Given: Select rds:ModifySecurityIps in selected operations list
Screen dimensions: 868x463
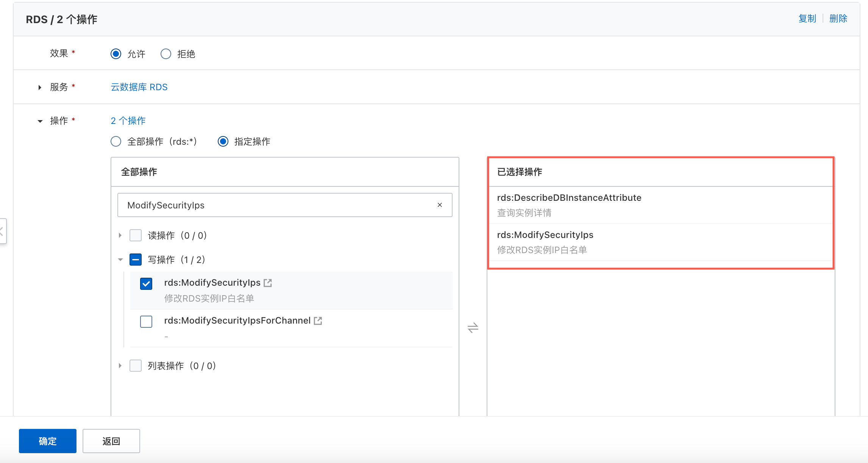Looking at the screenshot, I should 660,242.
